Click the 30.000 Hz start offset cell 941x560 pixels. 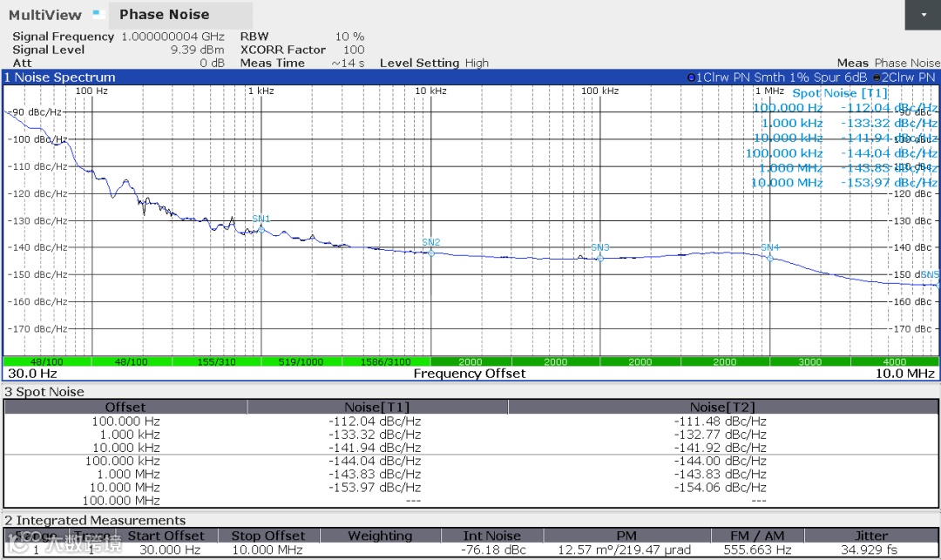pyautogui.click(x=170, y=550)
